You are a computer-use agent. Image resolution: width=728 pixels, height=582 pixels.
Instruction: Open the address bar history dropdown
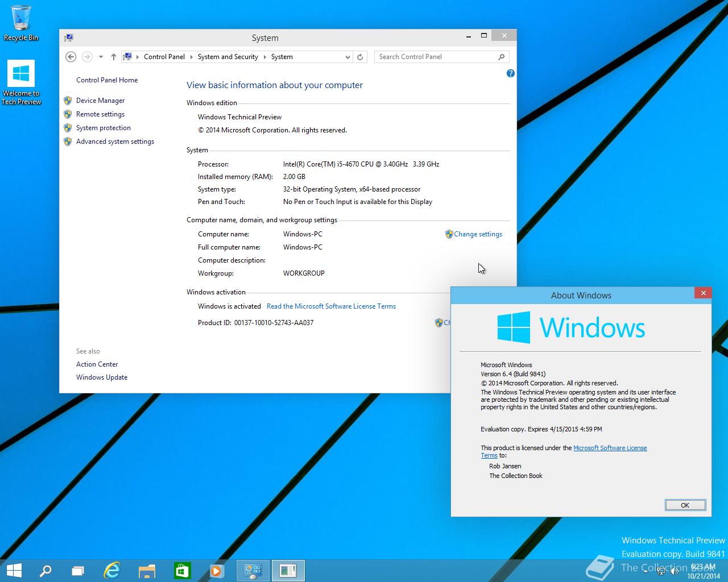point(348,57)
